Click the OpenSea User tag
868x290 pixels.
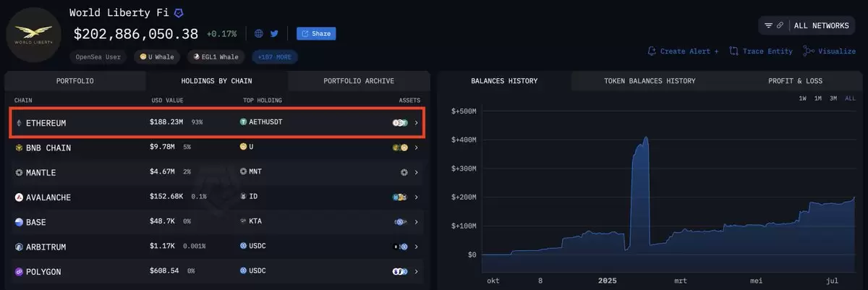99,56
